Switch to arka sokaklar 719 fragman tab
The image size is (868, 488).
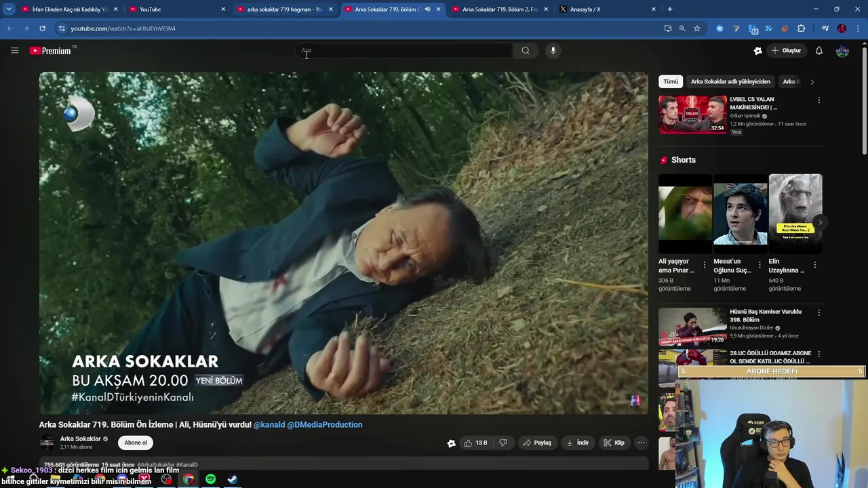click(x=284, y=9)
